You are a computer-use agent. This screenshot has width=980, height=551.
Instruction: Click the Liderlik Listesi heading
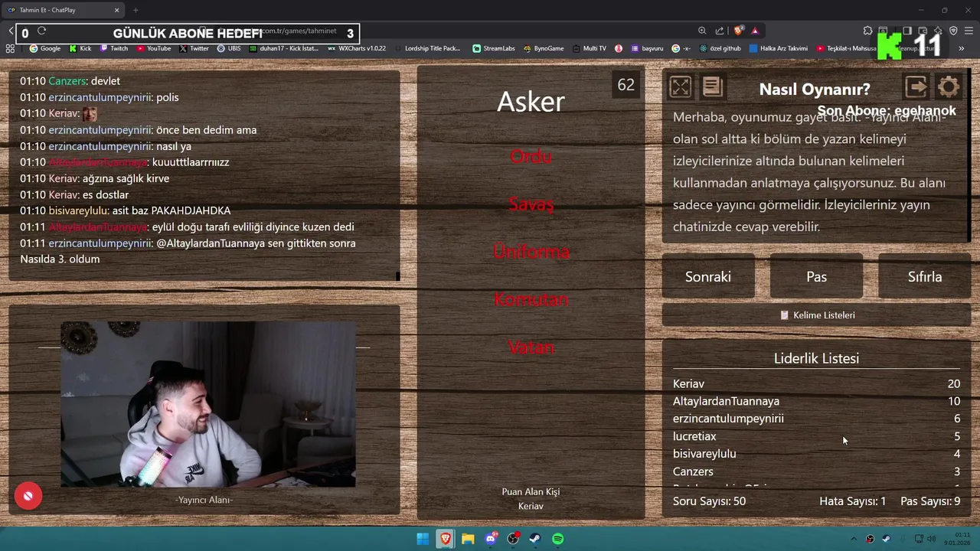pos(816,358)
